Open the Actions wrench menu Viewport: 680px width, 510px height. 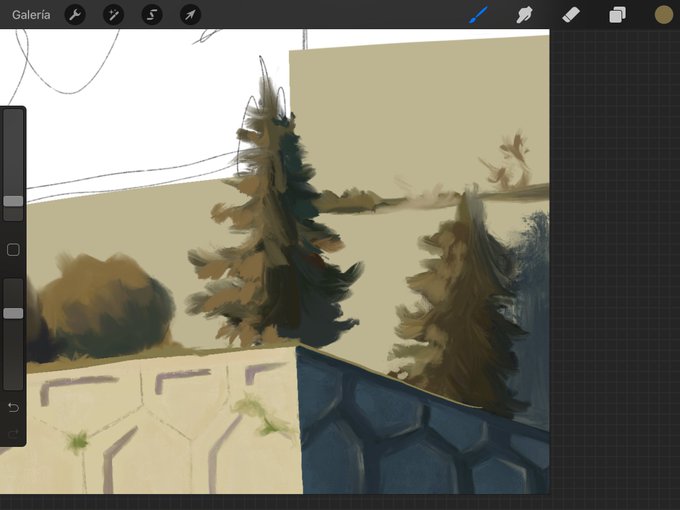(x=75, y=15)
